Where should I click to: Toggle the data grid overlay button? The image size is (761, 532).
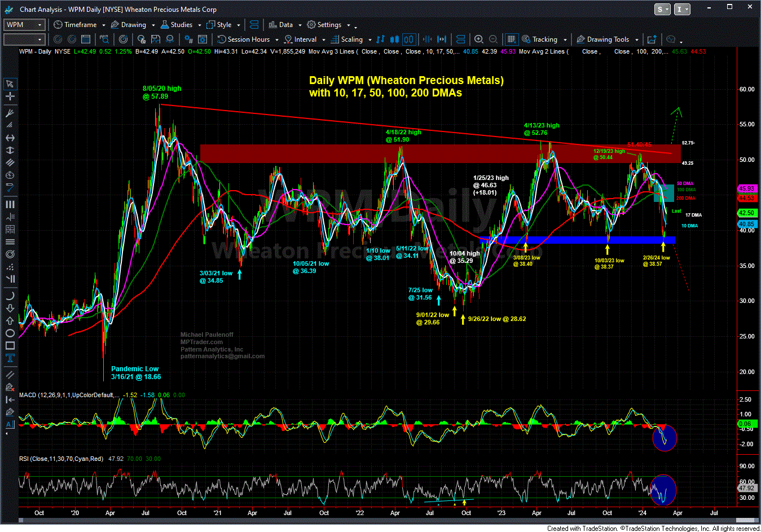tap(511, 39)
